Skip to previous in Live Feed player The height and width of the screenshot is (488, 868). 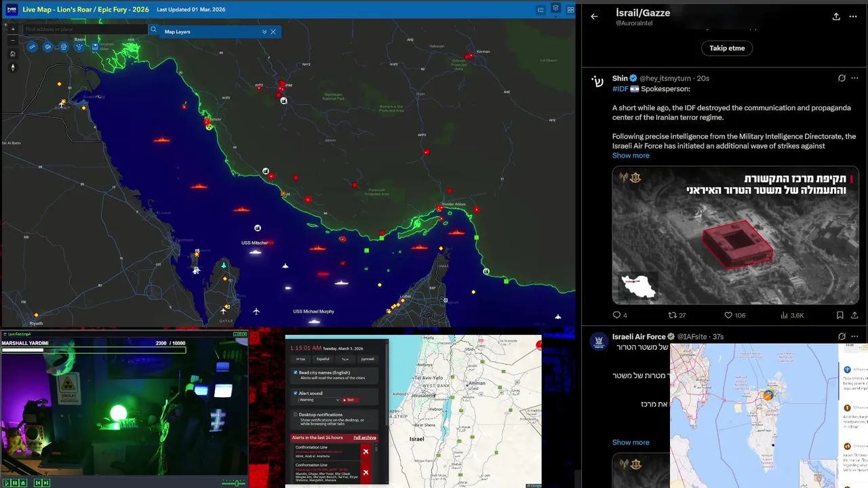(38, 483)
